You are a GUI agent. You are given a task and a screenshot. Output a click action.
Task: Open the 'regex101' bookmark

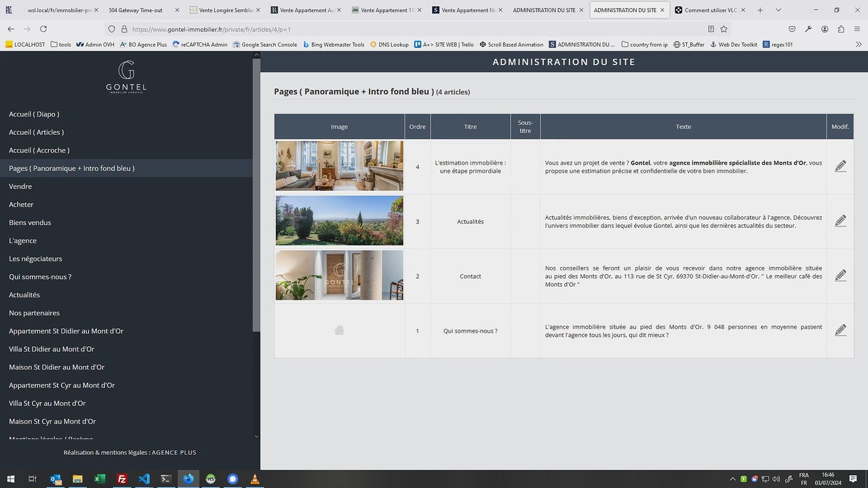[x=777, y=45]
